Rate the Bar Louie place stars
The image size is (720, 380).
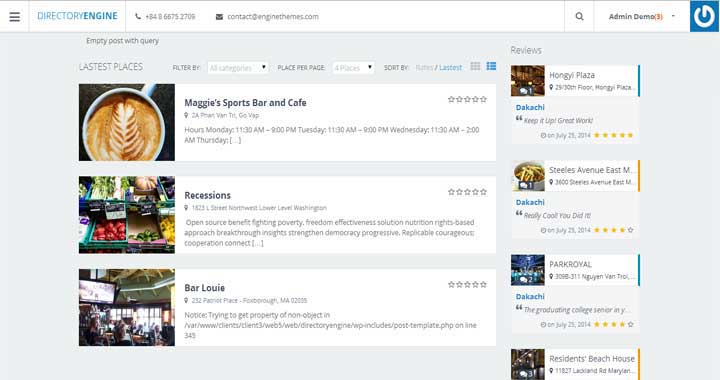point(467,285)
